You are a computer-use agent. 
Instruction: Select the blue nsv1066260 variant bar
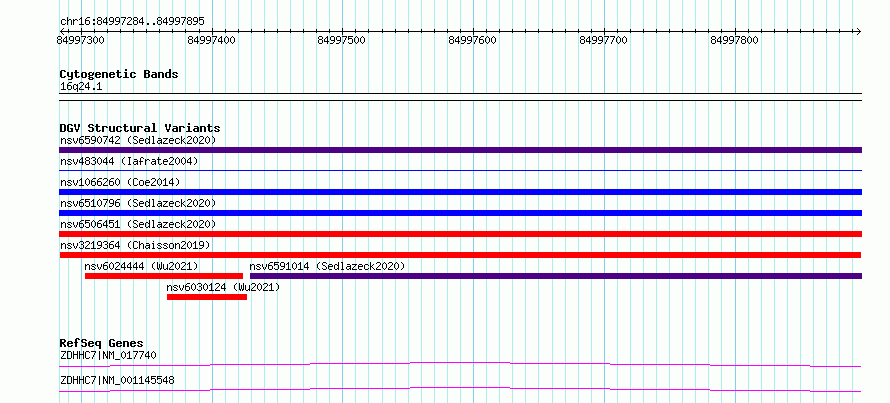460,192
